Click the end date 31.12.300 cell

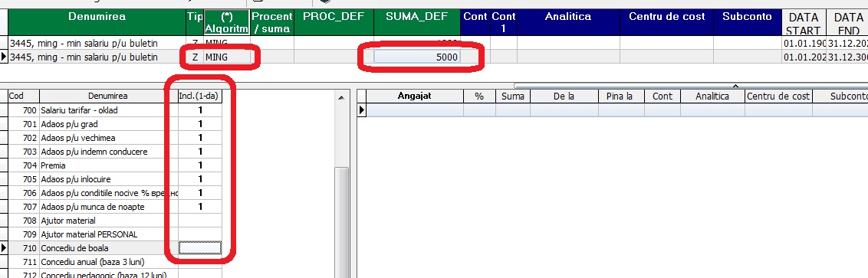click(847, 57)
